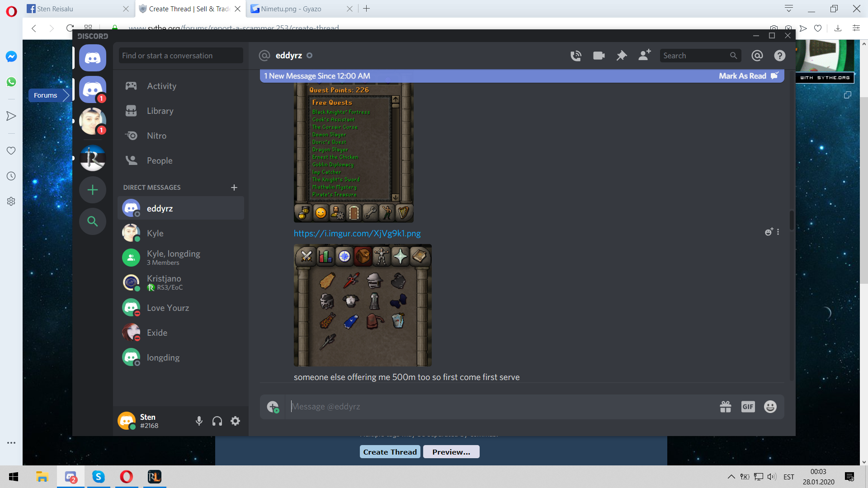Open the gift Nitro icon
868x488 pixels.
pos(725,407)
